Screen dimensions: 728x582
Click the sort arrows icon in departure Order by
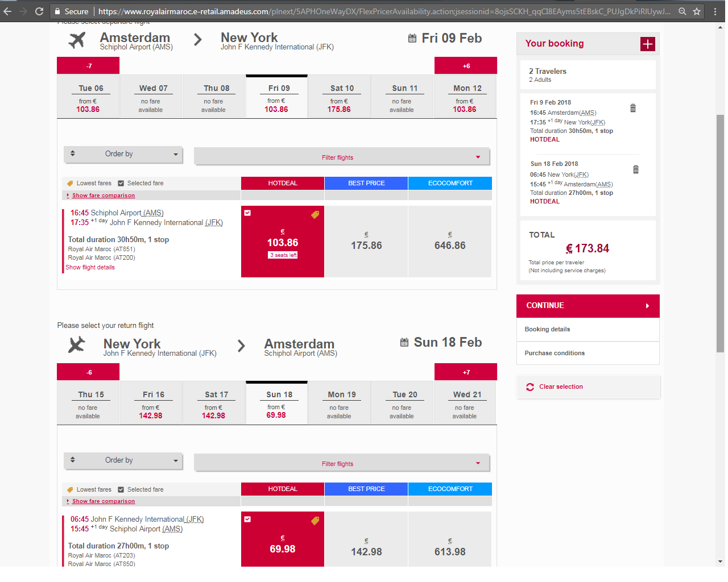click(x=73, y=153)
